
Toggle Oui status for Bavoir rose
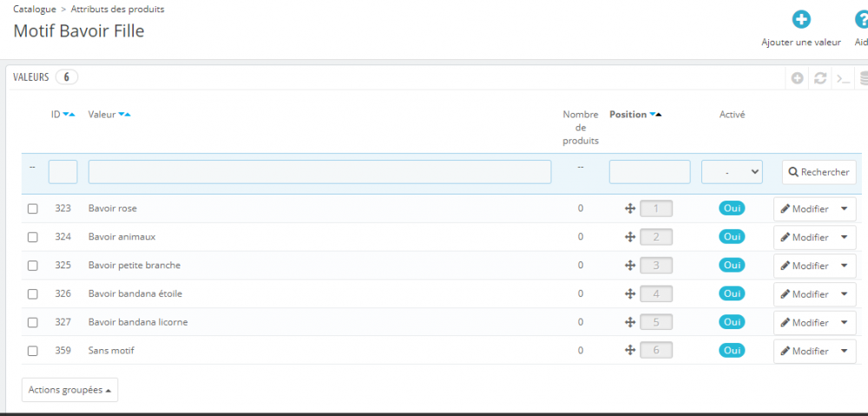732,208
